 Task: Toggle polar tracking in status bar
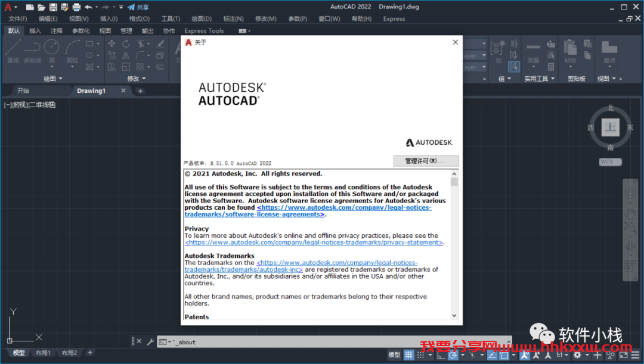pyautogui.click(x=453, y=355)
